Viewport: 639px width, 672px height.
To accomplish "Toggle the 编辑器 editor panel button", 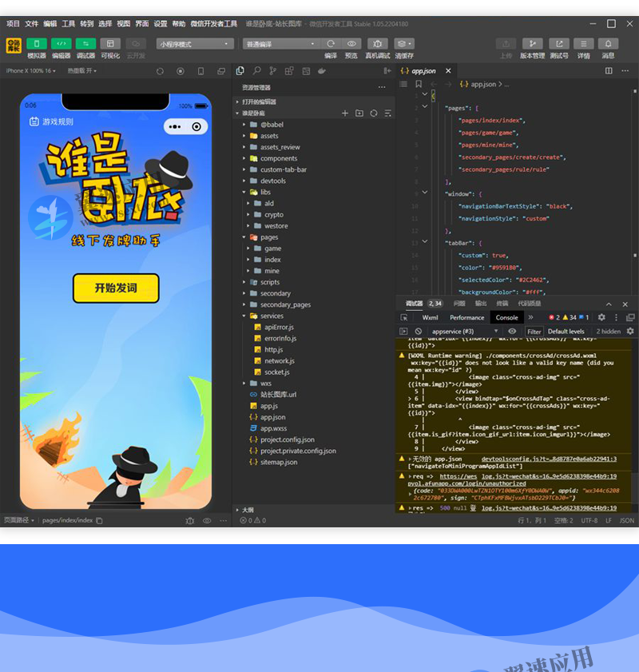I will pyautogui.click(x=62, y=44).
